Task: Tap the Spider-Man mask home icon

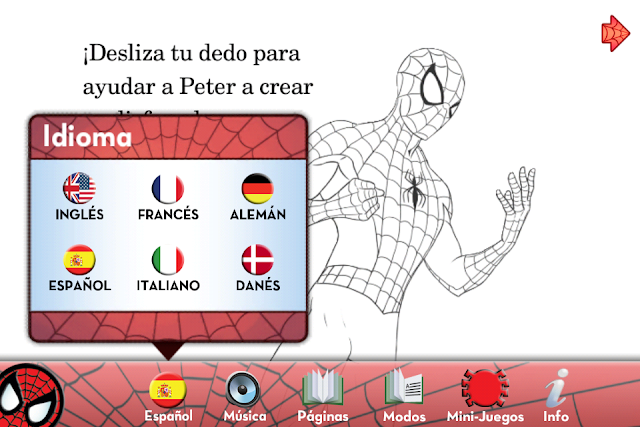Action: pyautogui.click(x=31, y=396)
